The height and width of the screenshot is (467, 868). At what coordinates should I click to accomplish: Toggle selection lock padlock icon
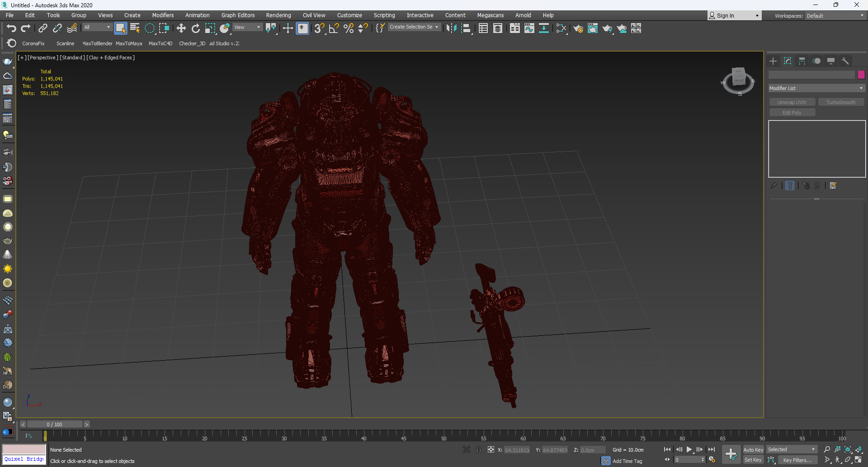click(x=478, y=449)
